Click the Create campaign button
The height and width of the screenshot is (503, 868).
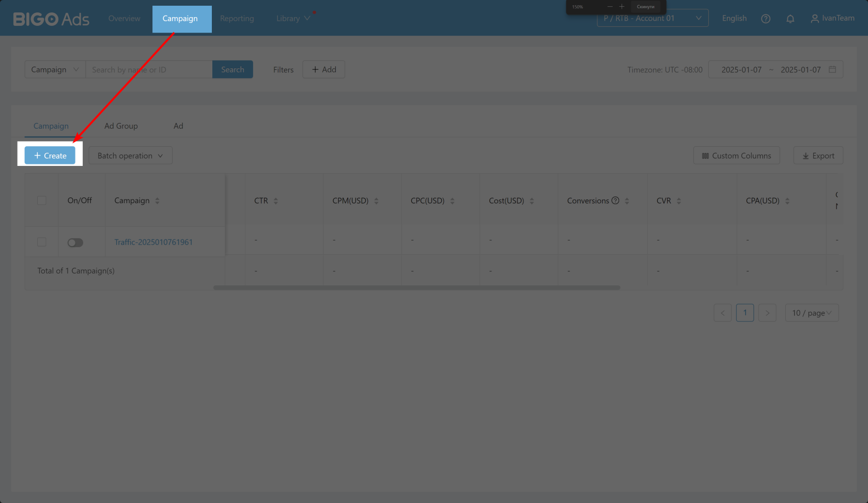(50, 156)
